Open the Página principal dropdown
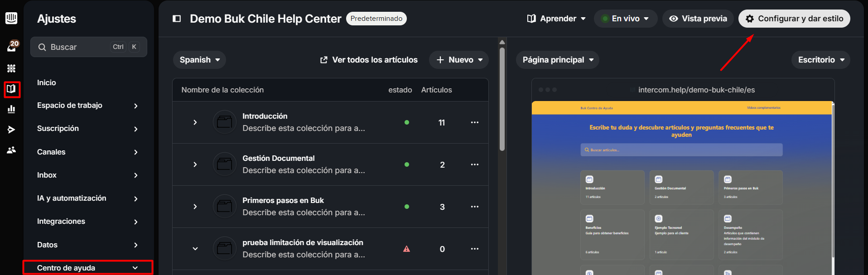 pyautogui.click(x=558, y=60)
